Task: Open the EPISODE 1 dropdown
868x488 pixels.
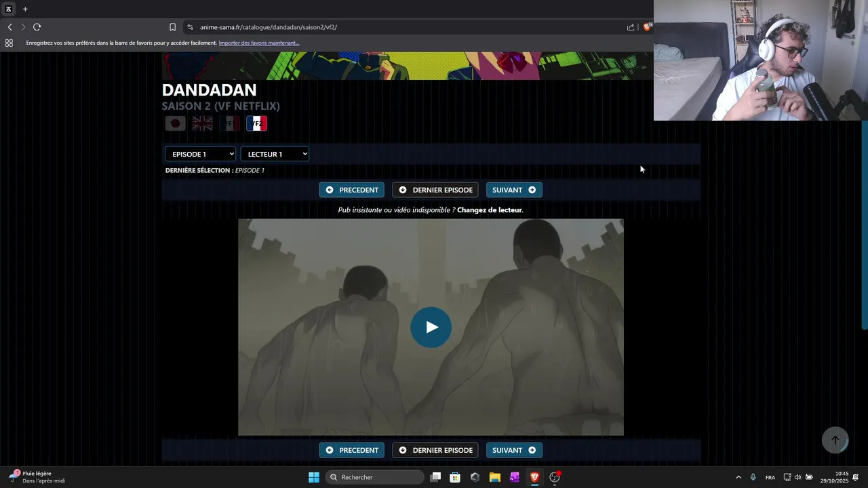Action: 200,154
